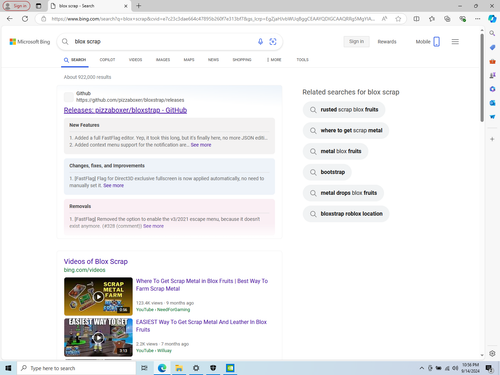Select the News search tab
This screenshot has width=500, height=375.
[x=213, y=60]
